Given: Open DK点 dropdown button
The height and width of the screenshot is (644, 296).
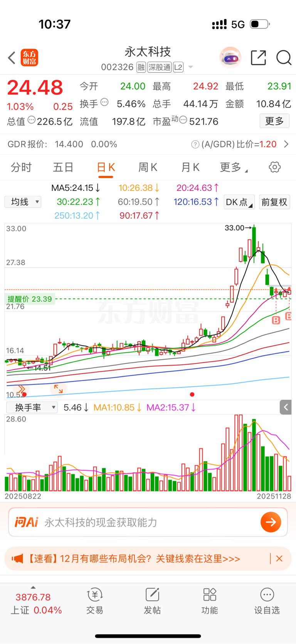Looking at the screenshot, I should point(239,202).
